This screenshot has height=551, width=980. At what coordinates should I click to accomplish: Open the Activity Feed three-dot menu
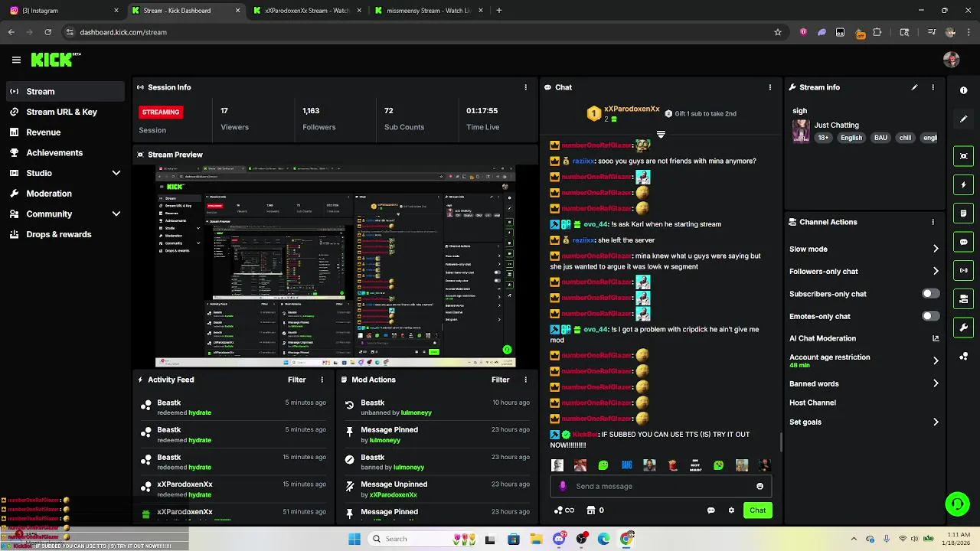coord(322,380)
